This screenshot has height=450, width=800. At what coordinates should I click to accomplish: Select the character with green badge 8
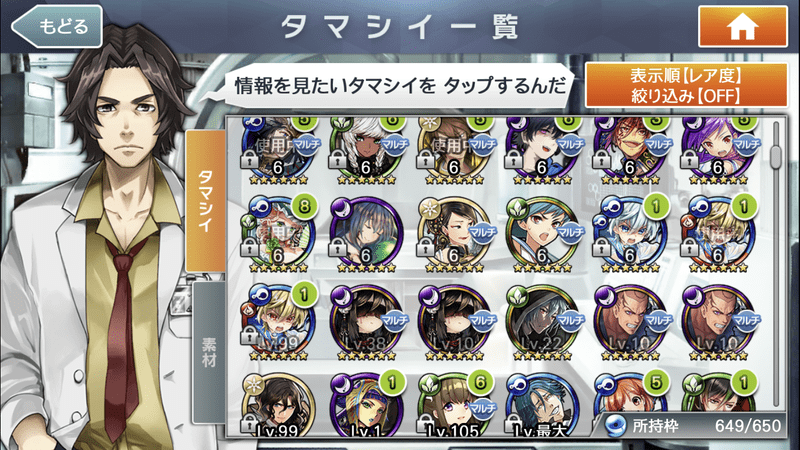click(278, 234)
